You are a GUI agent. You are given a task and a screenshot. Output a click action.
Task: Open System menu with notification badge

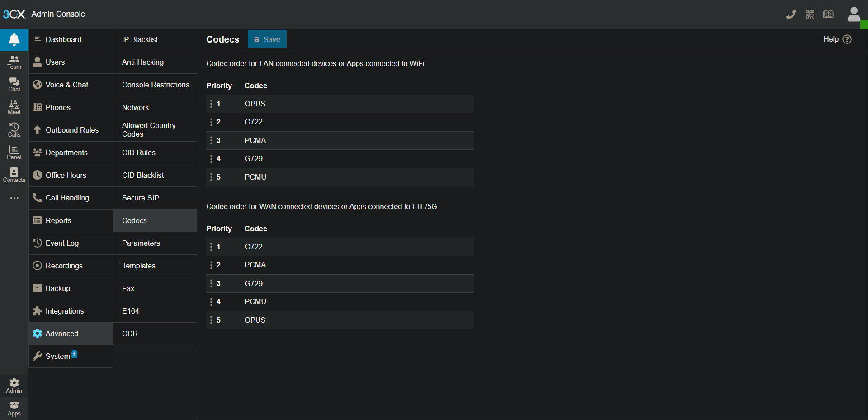[58, 356]
